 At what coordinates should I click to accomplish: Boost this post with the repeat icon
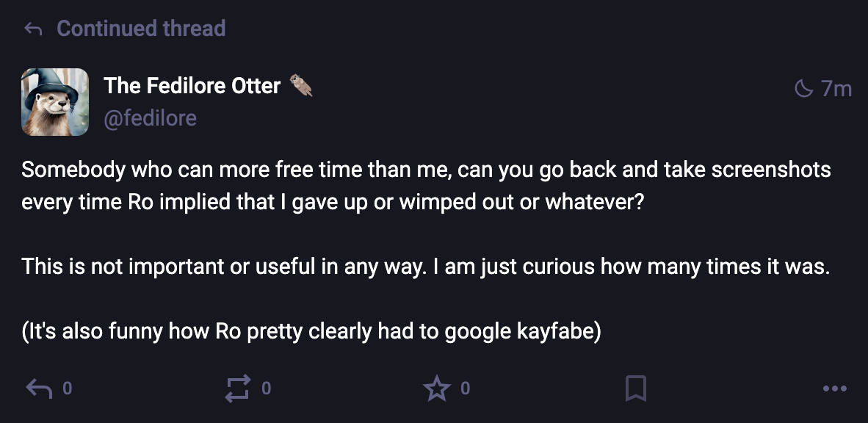[237, 388]
